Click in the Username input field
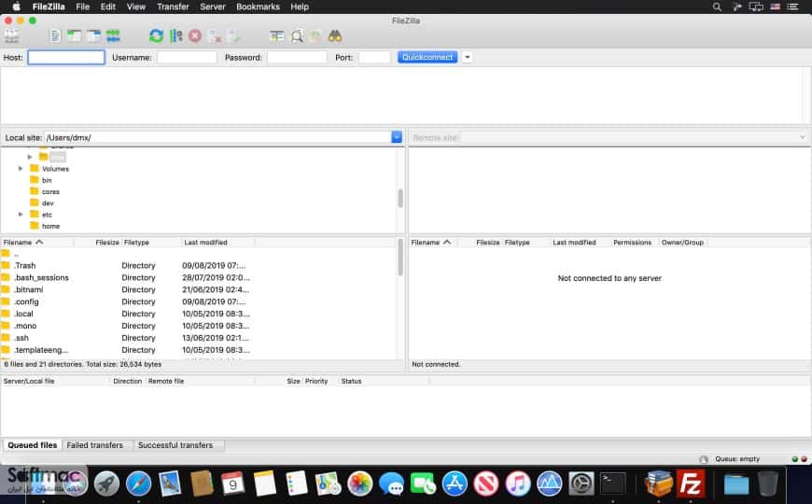Screen dimensions: 812x504 click(x=187, y=58)
